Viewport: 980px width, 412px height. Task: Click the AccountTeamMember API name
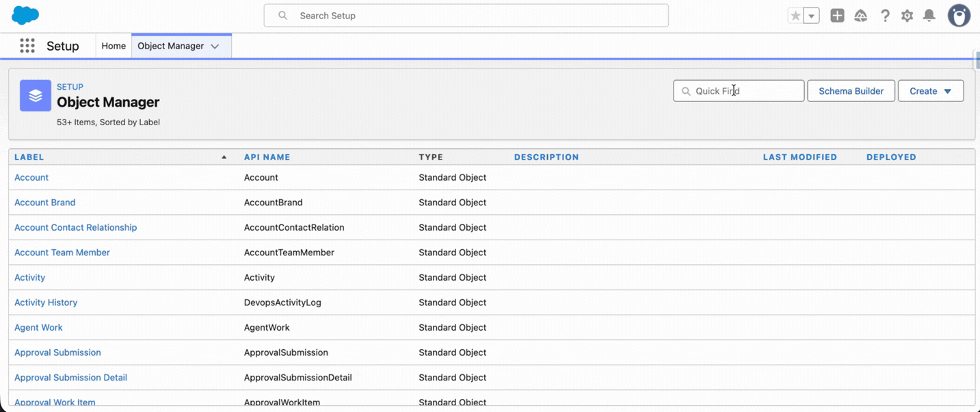289,253
